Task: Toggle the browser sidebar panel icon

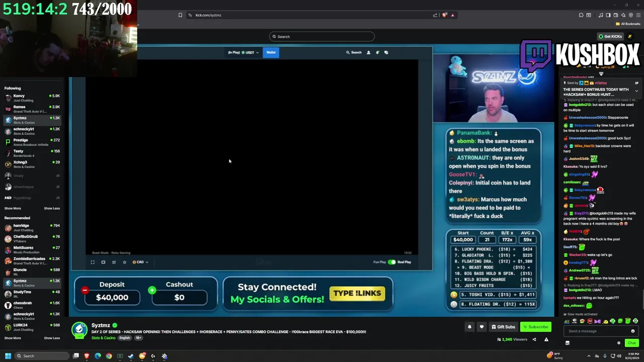Action: (608, 15)
